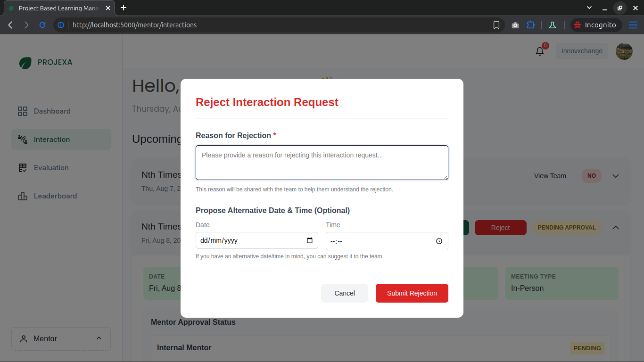The height and width of the screenshot is (362, 644).
Task: Open notifications via the bell icon
Action: tap(539, 50)
